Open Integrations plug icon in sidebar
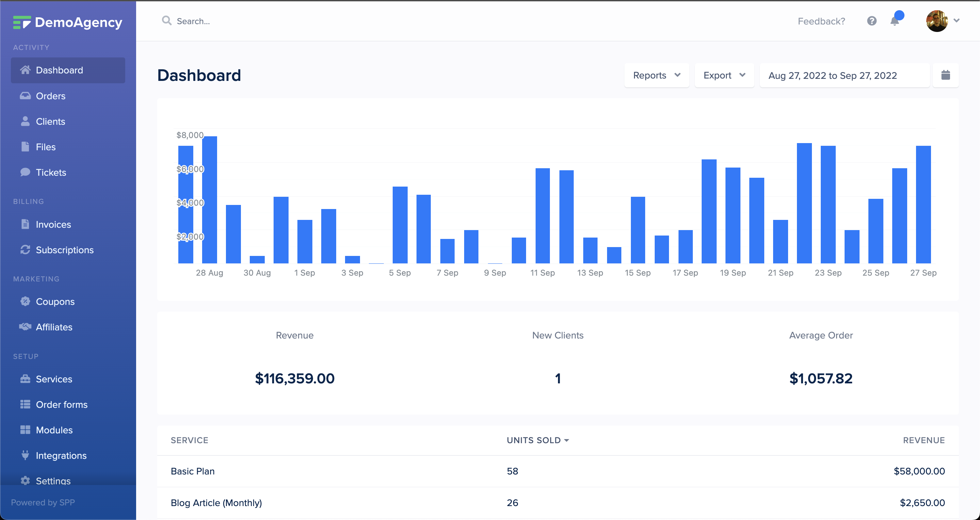The image size is (980, 520). 25,455
